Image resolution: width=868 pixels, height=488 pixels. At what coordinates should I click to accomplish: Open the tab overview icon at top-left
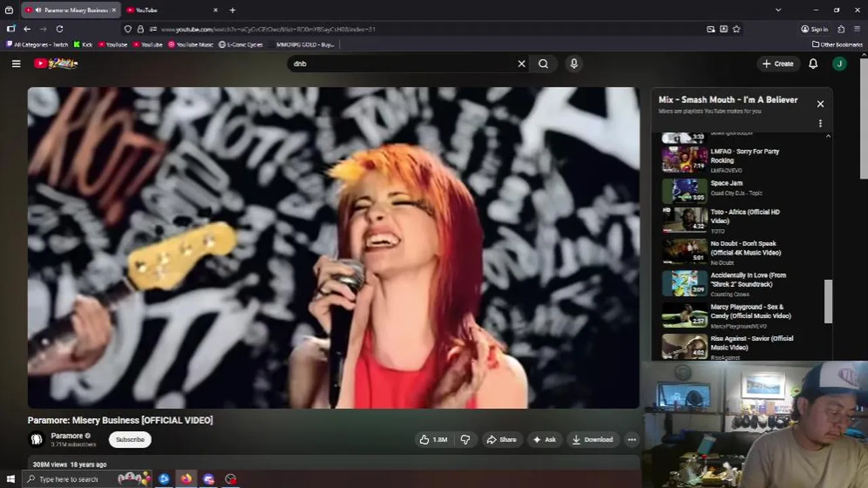pos(9,10)
